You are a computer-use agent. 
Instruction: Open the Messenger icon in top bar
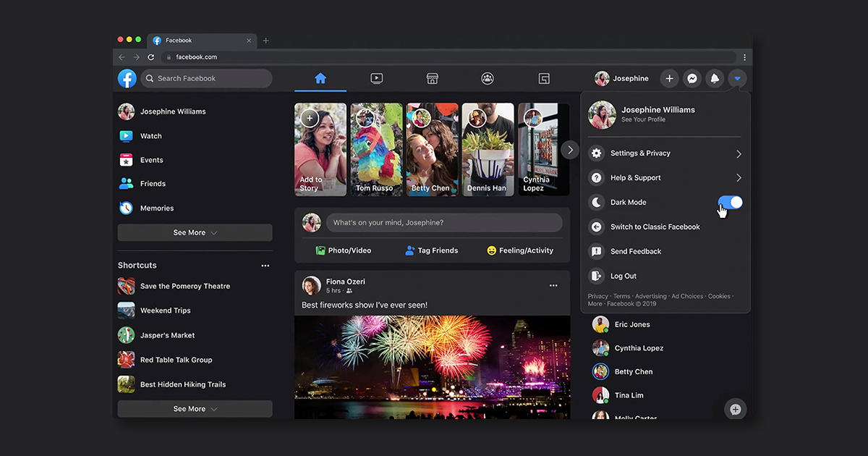pyautogui.click(x=692, y=79)
